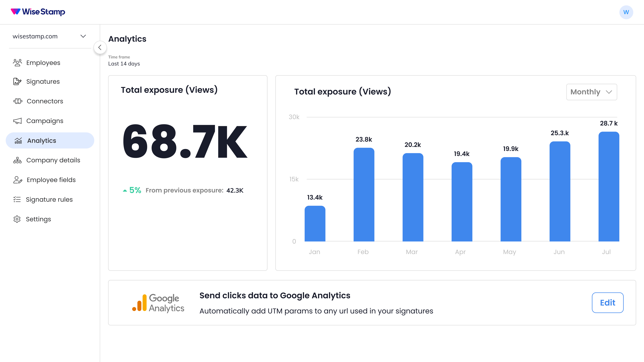Open the Campaigns menu item
644x362 pixels.
[45, 121]
